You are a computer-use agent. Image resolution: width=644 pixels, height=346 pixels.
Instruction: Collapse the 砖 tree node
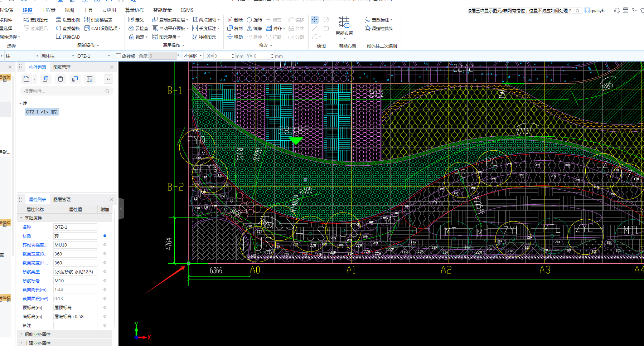(x=20, y=103)
